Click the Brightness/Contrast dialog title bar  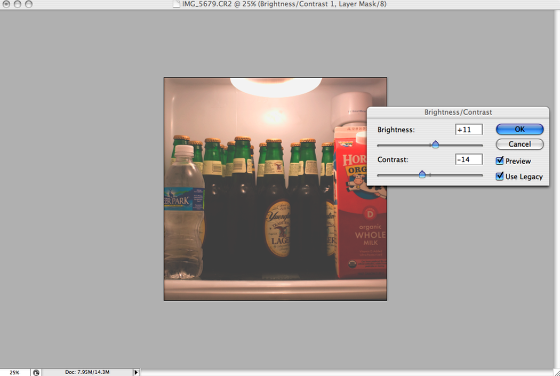458,112
